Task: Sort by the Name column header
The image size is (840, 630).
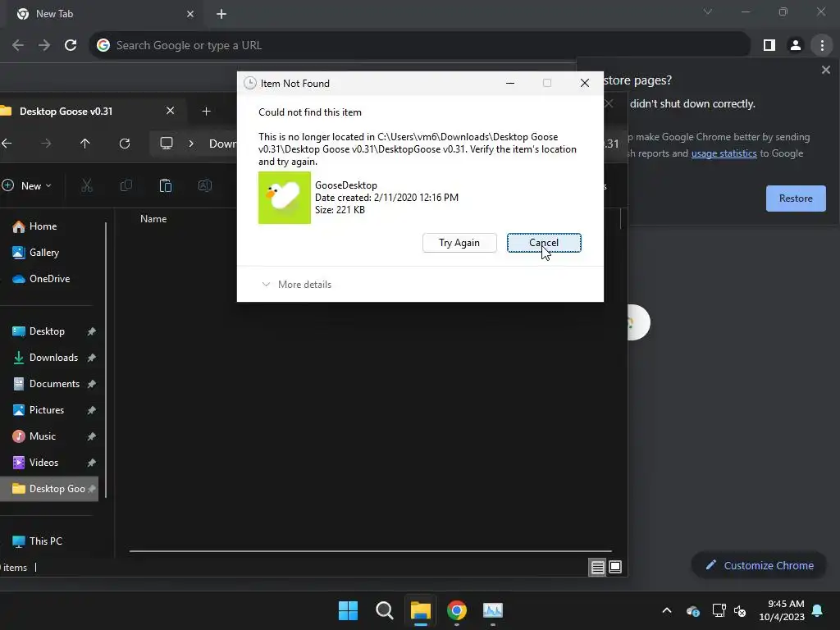Action: [x=153, y=218]
